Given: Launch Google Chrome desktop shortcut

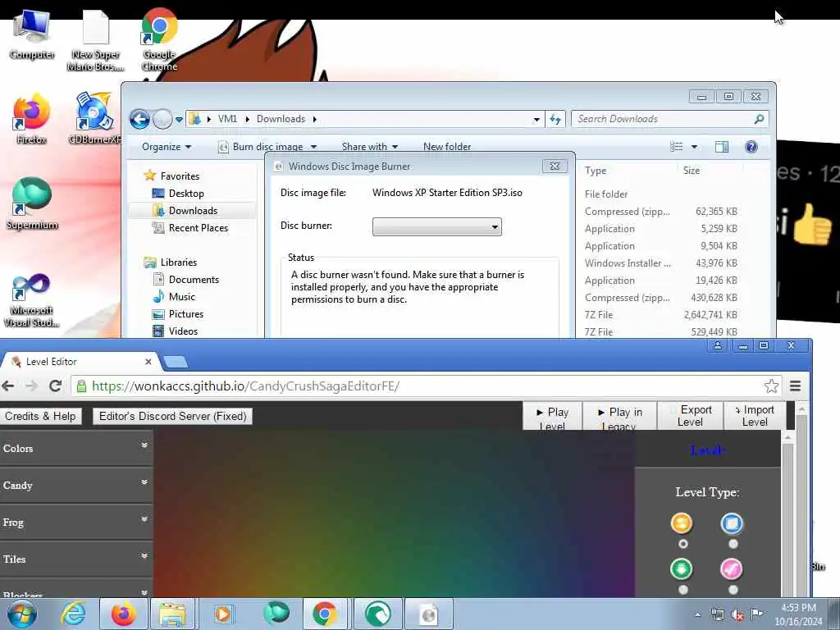Looking at the screenshot, I should coord(160,39).
